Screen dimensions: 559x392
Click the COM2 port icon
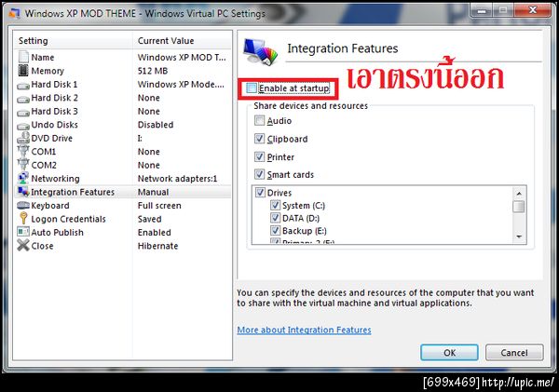pos(23,165)
